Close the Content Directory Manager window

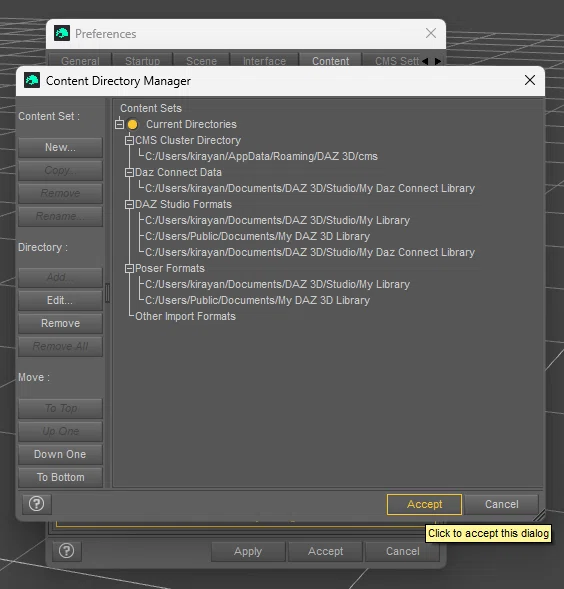530,80
